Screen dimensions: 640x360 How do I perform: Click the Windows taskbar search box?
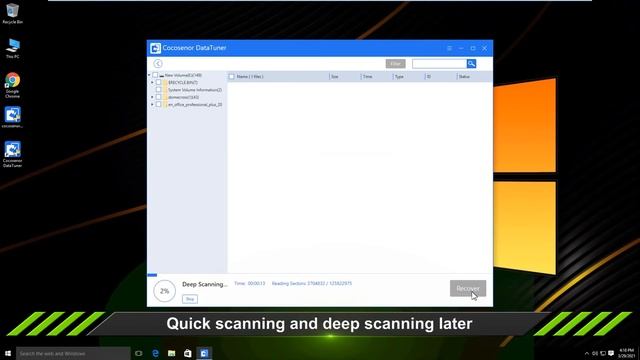(x=73, y=353)
